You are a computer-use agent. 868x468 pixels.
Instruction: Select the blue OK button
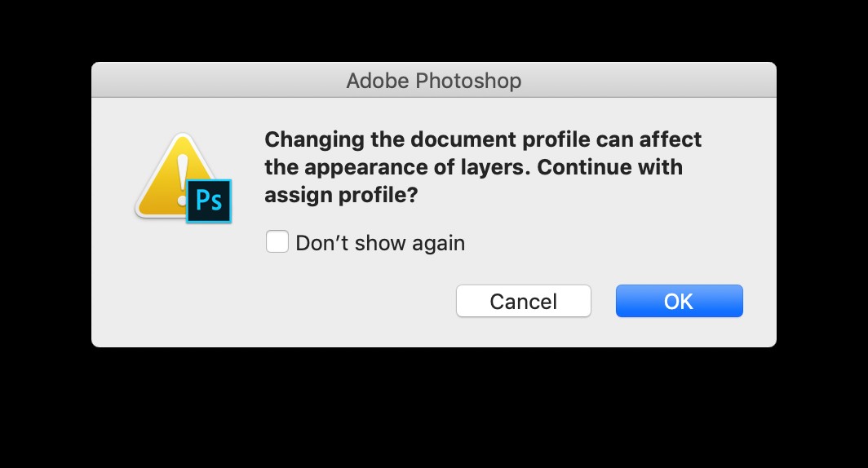pos(680,301)
